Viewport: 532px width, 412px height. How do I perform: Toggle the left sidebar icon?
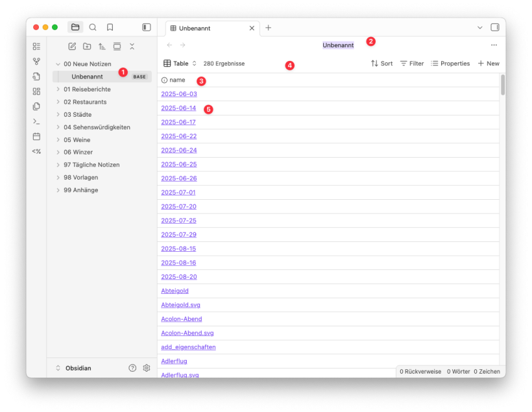[146, 27]
